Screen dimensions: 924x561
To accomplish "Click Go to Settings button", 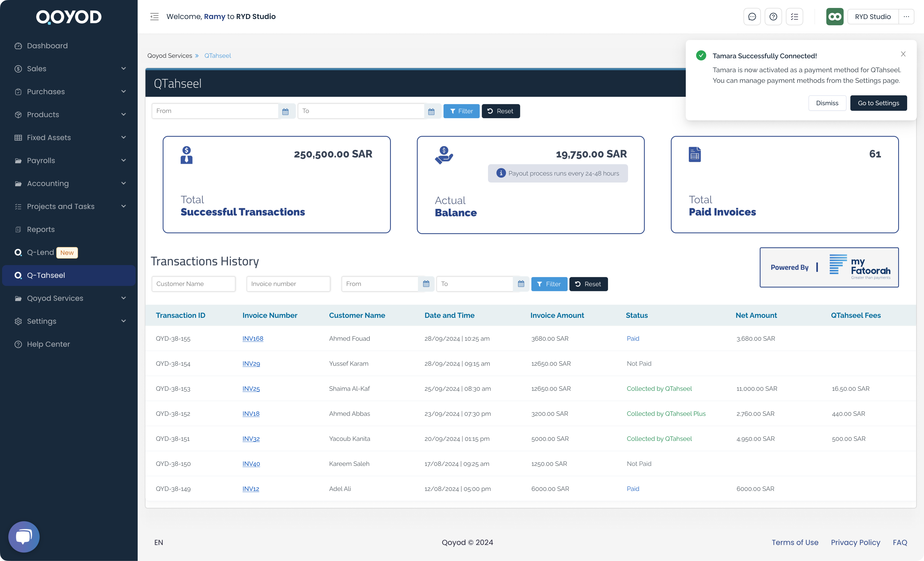I will click(x=878, y=103).
